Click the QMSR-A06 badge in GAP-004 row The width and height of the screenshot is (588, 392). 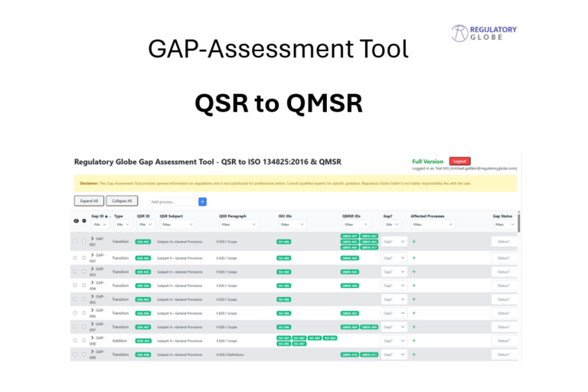tap(349, 286)
